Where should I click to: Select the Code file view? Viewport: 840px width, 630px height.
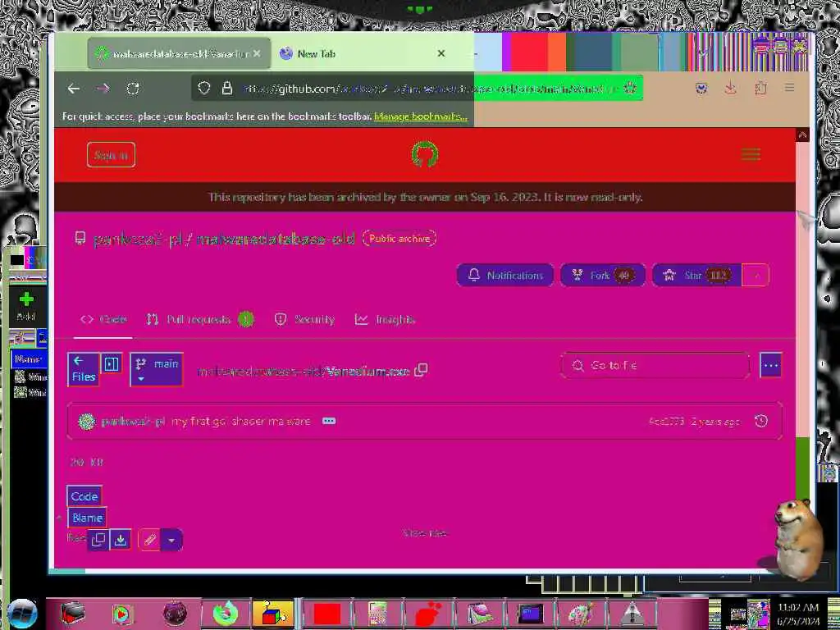coord(84,496)
